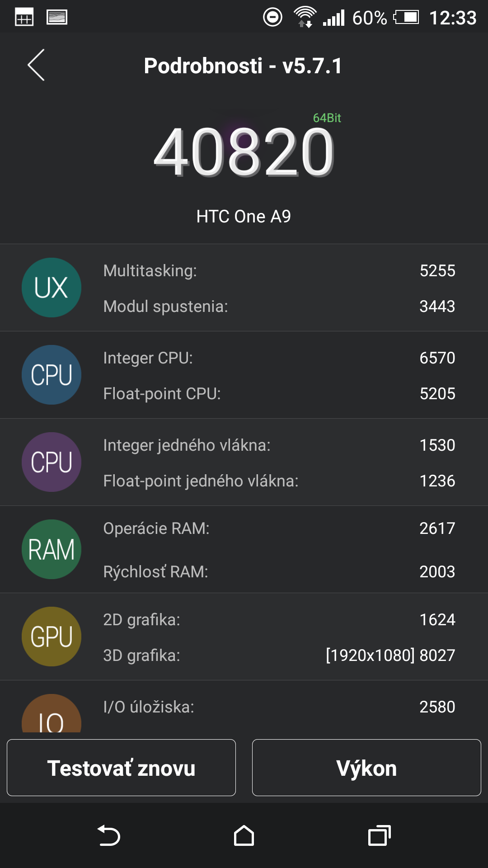Select the Integer CPU score row
Screen dimensions: 488x868
279,358
